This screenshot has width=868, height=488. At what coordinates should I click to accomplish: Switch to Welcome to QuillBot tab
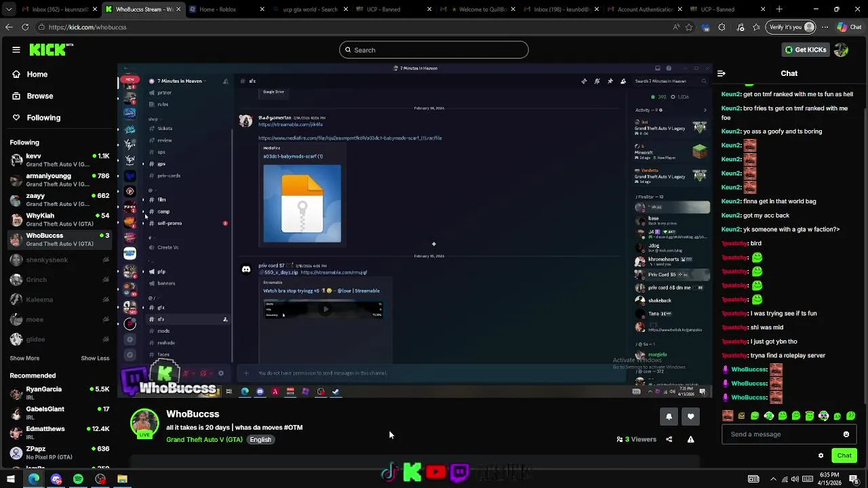[x=477, y=9]
